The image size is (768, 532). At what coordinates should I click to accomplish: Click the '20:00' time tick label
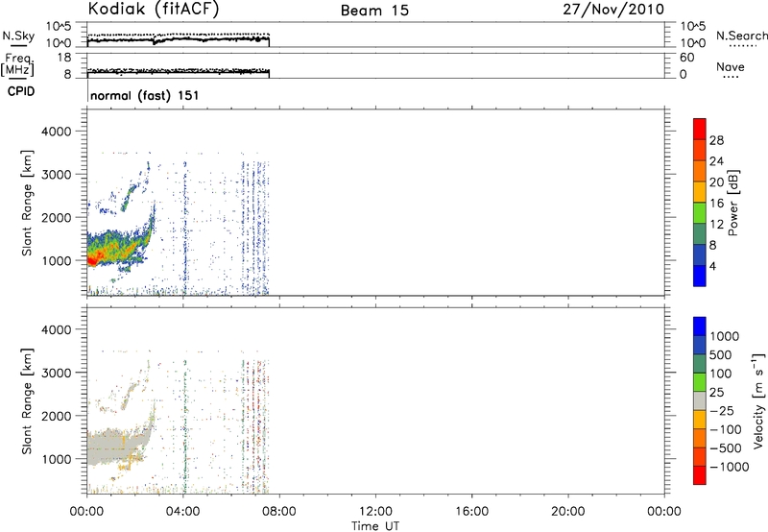pyautogui.click(x=567, y=512)
